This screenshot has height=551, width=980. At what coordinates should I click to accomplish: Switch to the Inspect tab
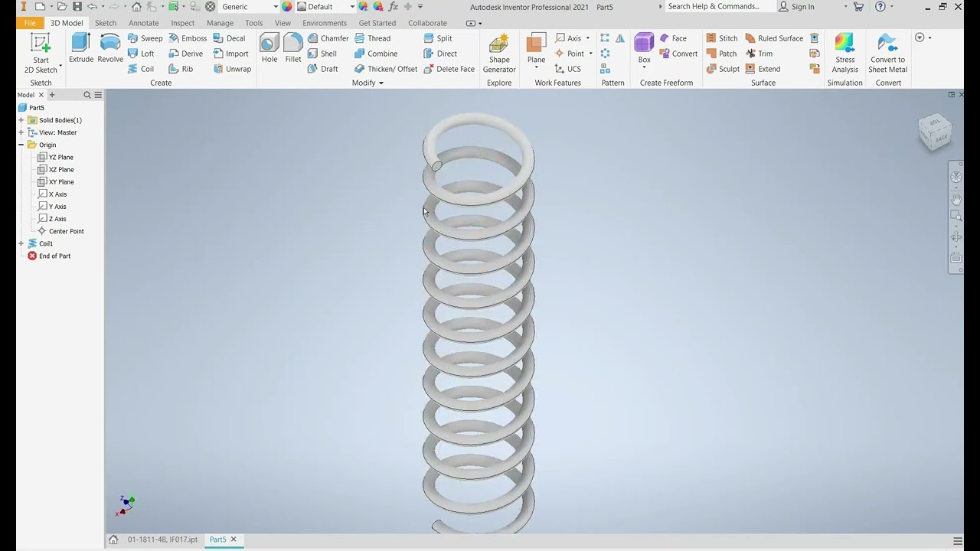tap(182, 23)
